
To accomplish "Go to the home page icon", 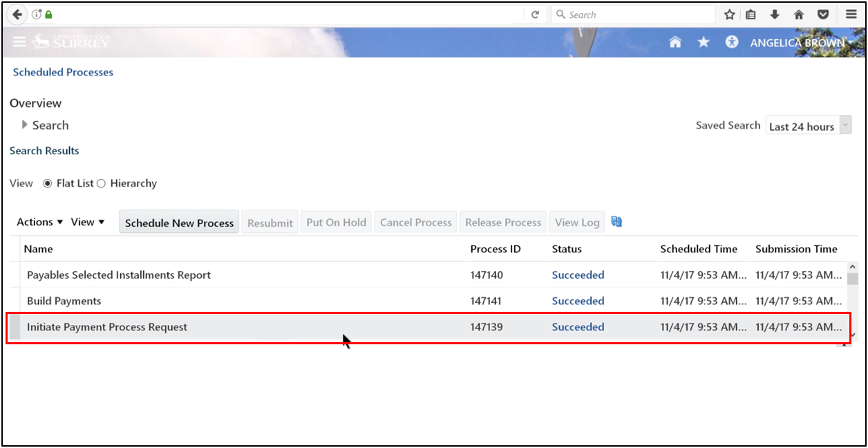I will coord(675,41).
